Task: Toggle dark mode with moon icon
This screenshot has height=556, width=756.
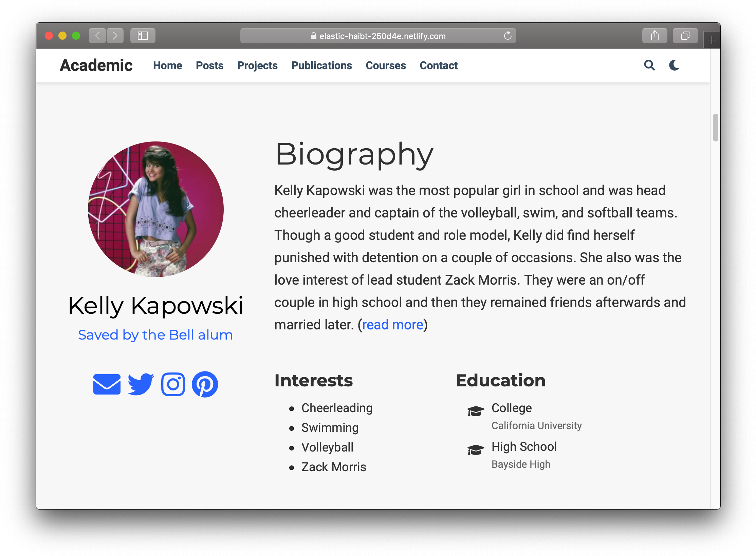Action: (x=674, y=65)
